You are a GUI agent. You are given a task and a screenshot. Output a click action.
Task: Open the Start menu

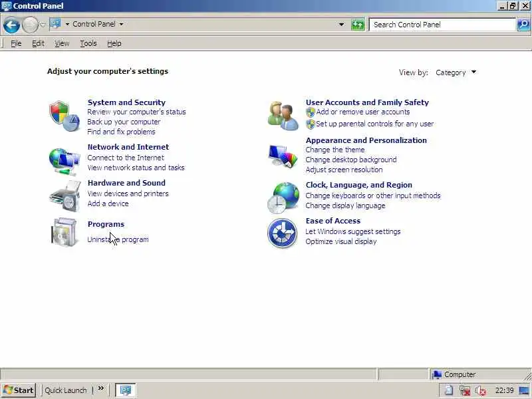pyautogui.click(x=19, y=390)
